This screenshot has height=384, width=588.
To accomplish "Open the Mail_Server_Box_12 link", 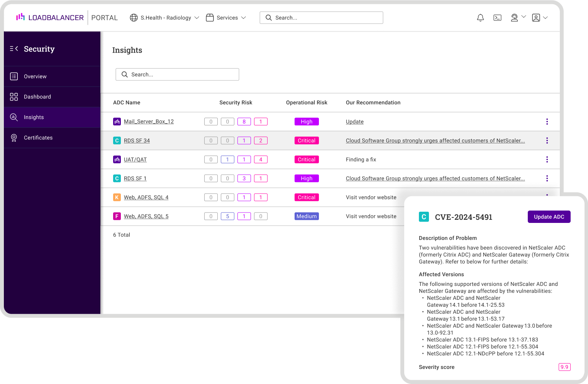I will (149, 122).
